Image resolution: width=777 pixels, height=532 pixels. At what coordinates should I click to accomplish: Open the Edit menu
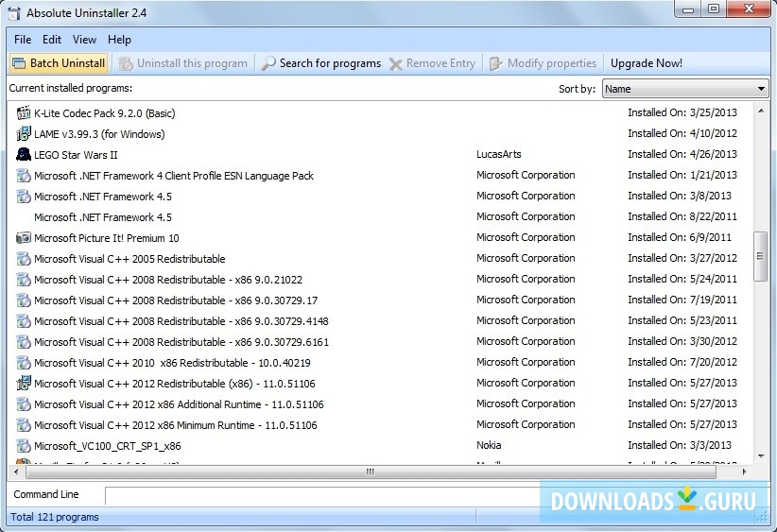52,40
